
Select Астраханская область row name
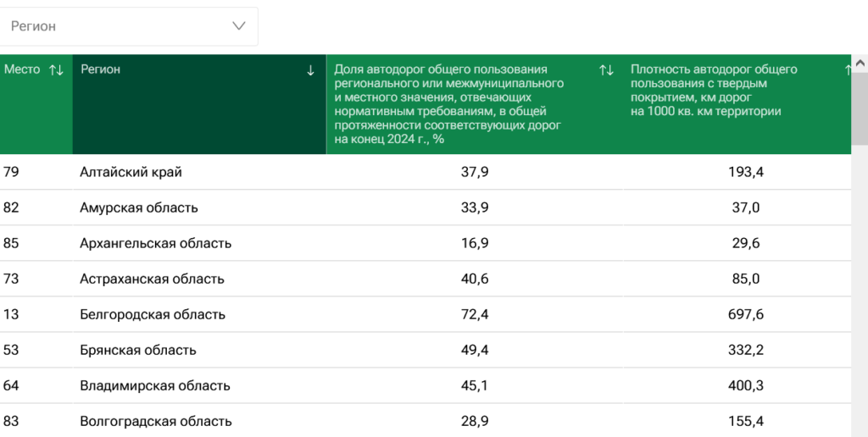(152, 279)
